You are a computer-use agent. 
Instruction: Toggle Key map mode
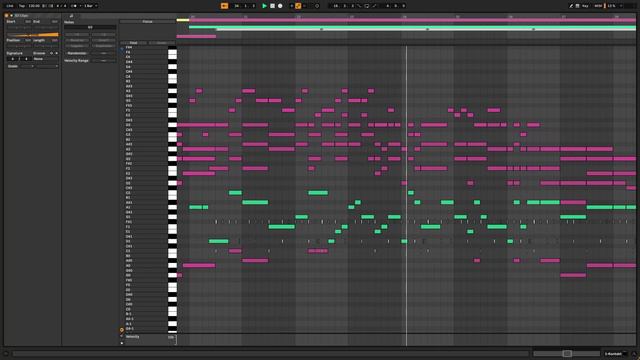585,6
